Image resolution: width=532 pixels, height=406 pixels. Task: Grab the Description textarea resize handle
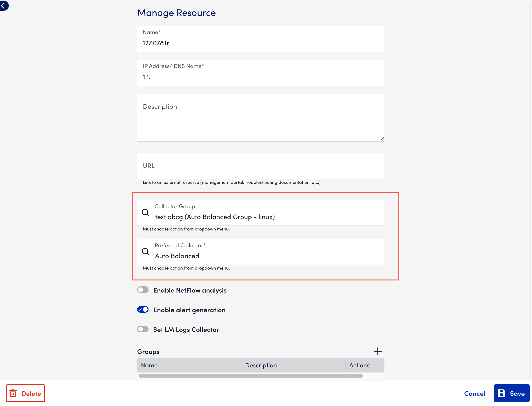click(x=382, y=139)
